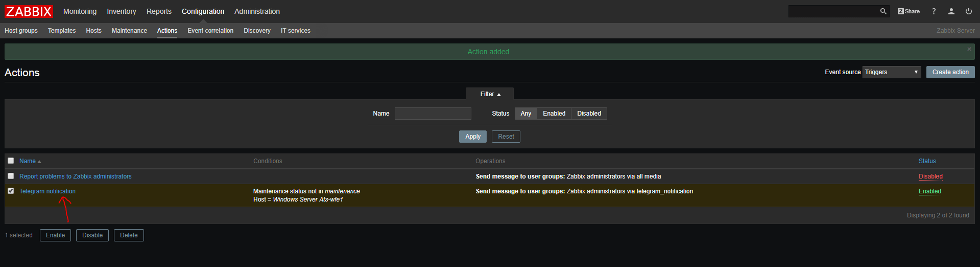Toggle the select-all actions checkbox
The height and width of the screenshot is (267, 980).
11,161
